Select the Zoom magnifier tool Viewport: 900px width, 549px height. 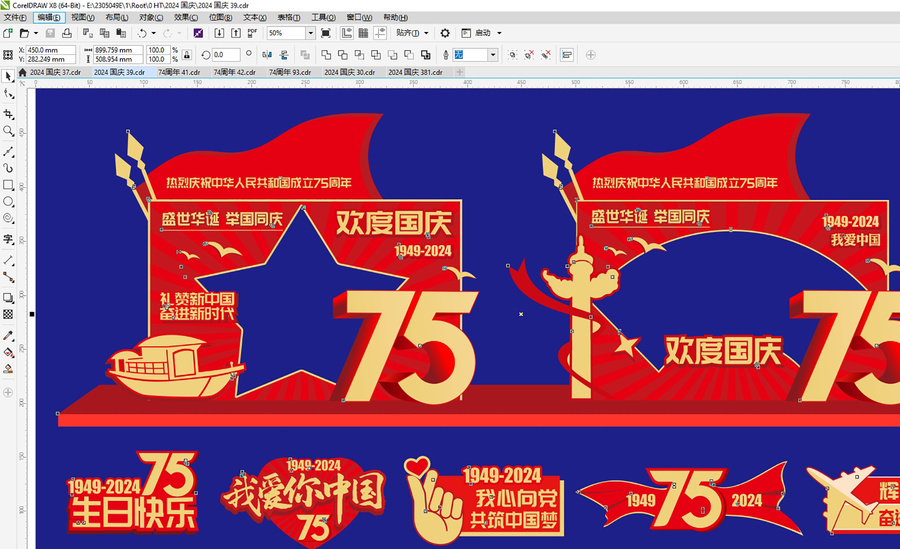pos(8,131)
